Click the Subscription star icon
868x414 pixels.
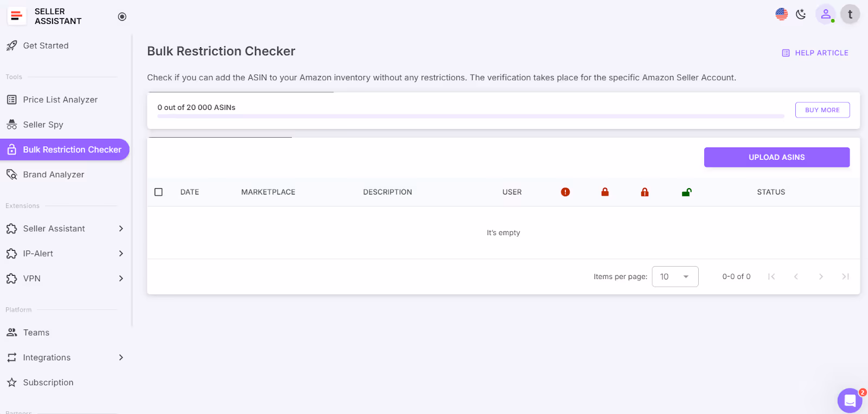pos(12,383)
